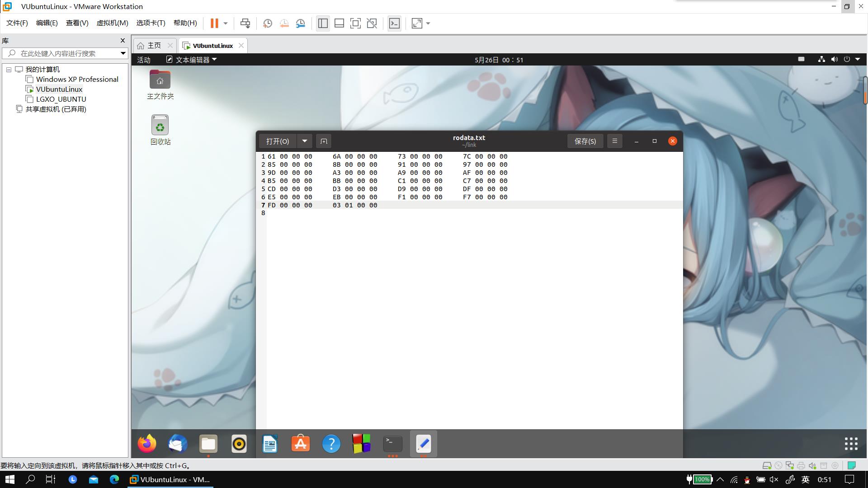This screenshot has height=488, width=868.
Task: Open the 回收站 desktop icon
Action: click(160, 130)
